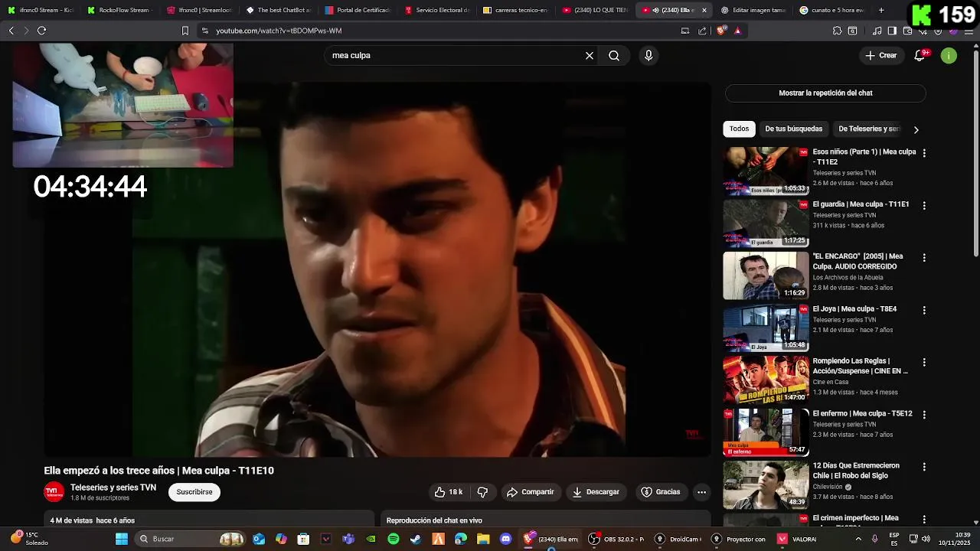Click the Gracias button

click(x=661, y=492)
